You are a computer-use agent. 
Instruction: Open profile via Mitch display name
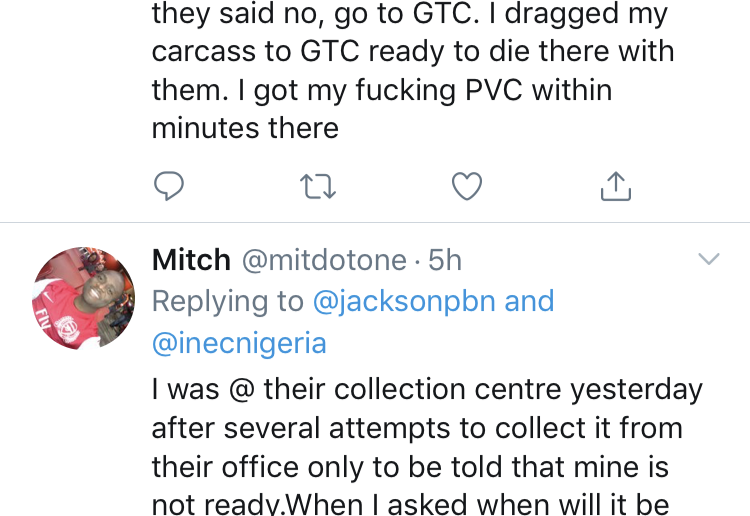coord(191,260)
